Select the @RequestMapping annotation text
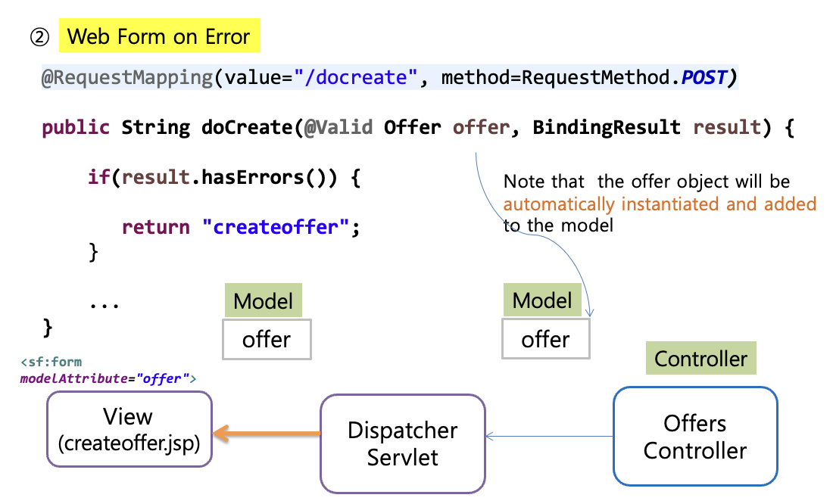The height and width of the screenshot is (504, 833). tap(127, 77)
